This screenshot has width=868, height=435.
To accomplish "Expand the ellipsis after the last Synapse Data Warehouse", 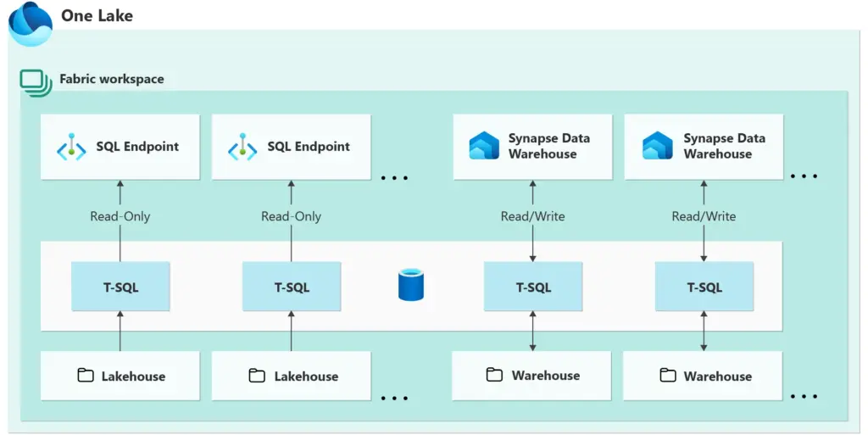I will pos(803,176).
